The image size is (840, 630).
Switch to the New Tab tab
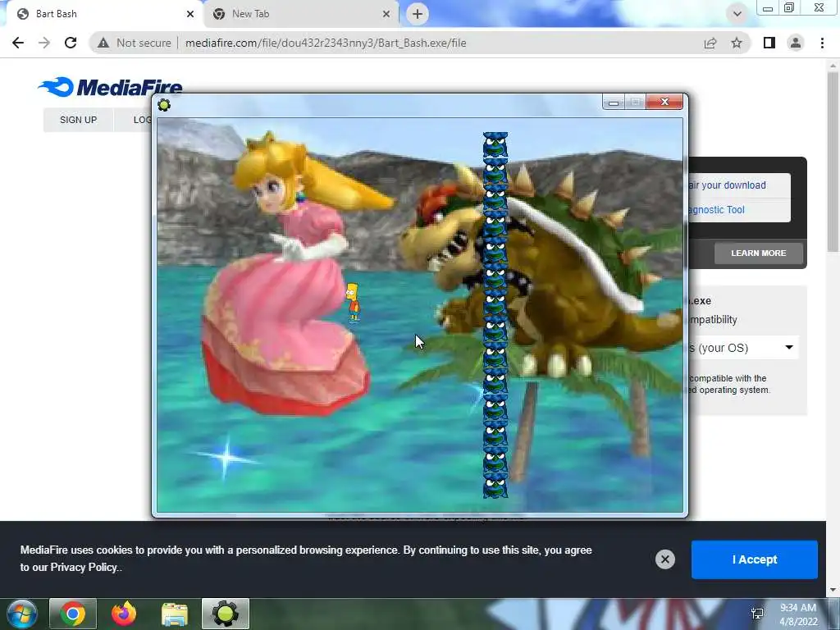[x=300, y=14]
